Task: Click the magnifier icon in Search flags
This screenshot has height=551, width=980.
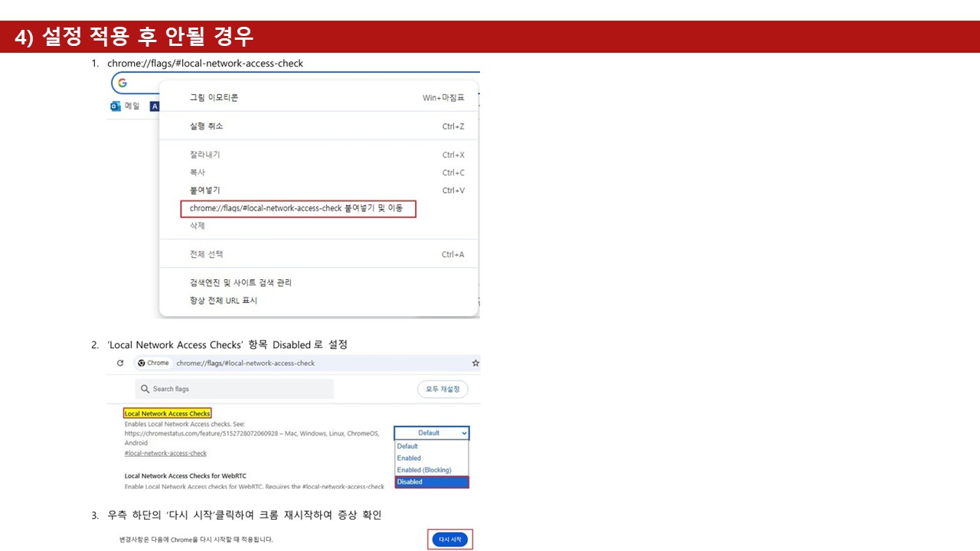Action: (x=145, y=389)
